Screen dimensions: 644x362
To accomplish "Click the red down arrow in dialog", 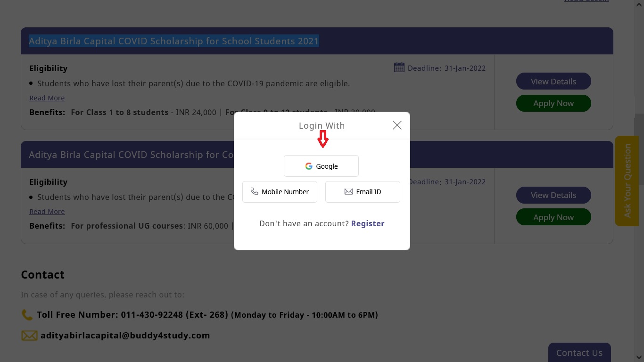I will pyautogui.click(x=322, y=139).
